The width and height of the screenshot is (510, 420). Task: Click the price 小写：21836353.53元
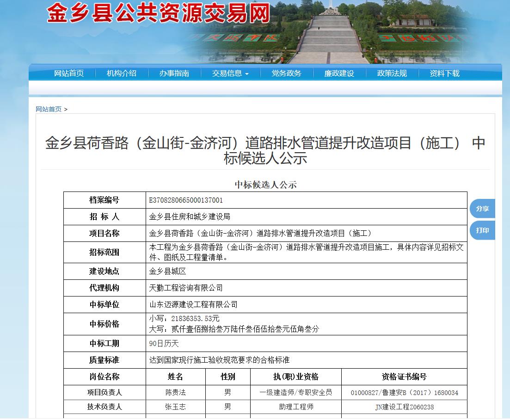pyautogui.click(x=184, y=319)
